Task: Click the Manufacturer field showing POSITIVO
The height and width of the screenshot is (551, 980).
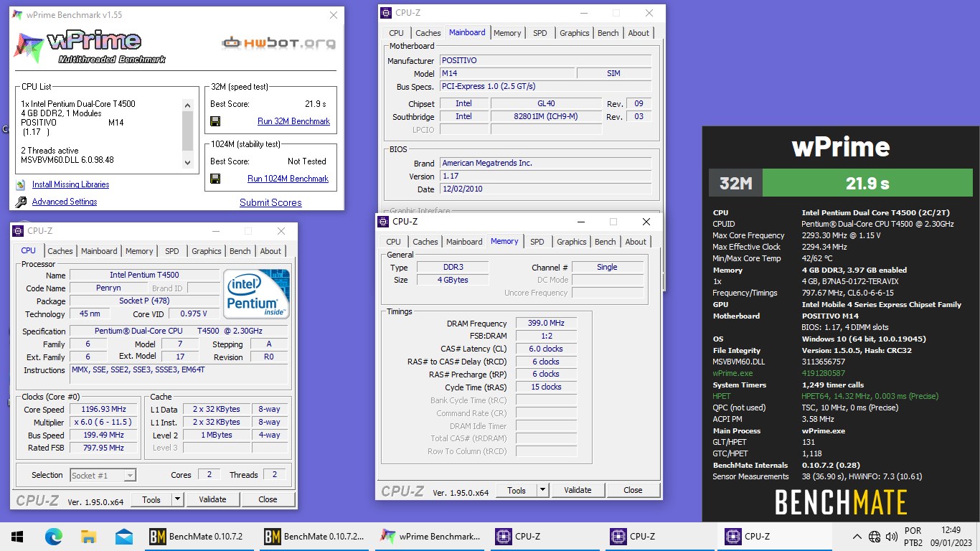Action: coord(545,60)
